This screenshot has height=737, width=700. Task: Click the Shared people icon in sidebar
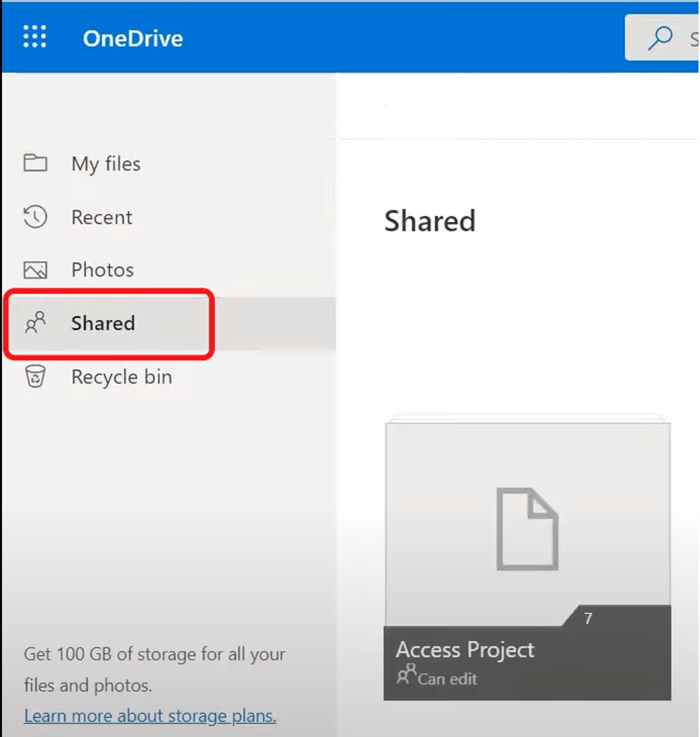(x=35, y=323)
